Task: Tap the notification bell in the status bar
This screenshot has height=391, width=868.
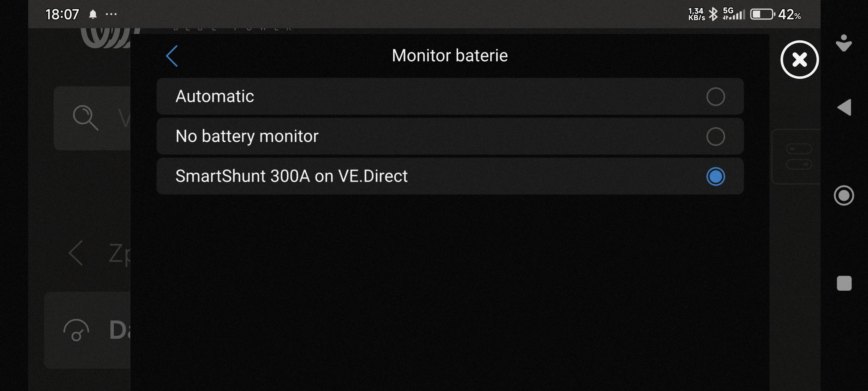Action: (x=93, y=14)
